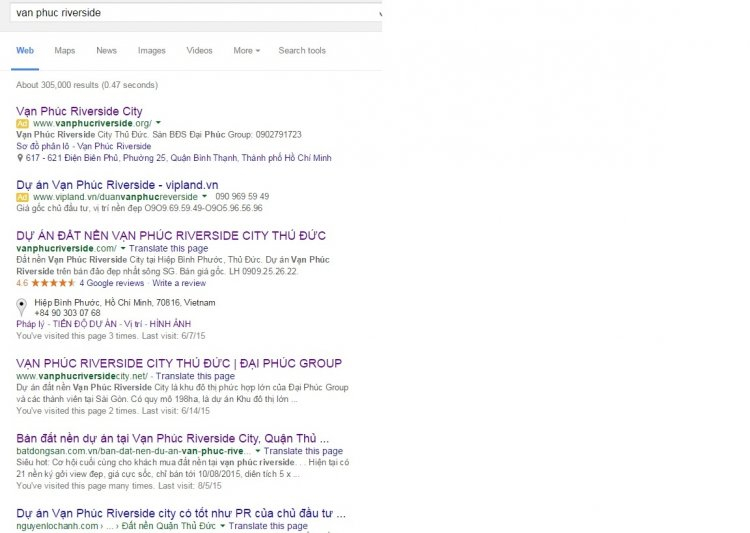Select the Web tab
The width and height of the screenshot is (750, 533).
coord(25,50)
